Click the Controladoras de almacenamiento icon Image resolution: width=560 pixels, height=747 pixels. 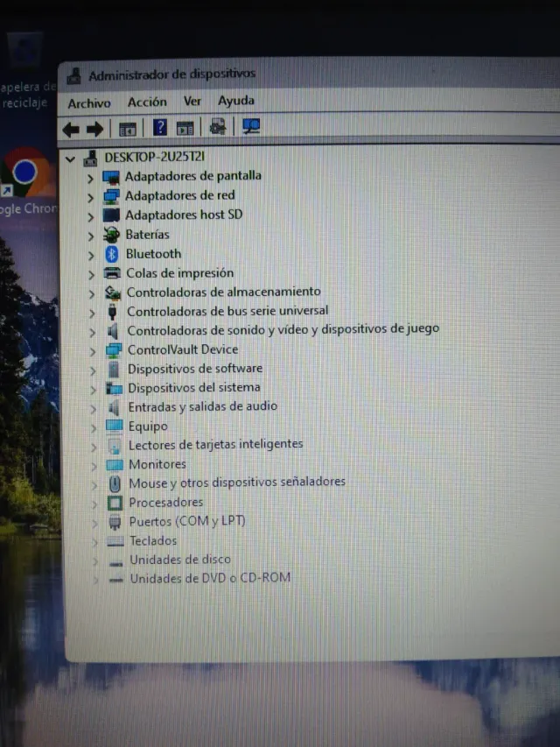tap(113, 293)
